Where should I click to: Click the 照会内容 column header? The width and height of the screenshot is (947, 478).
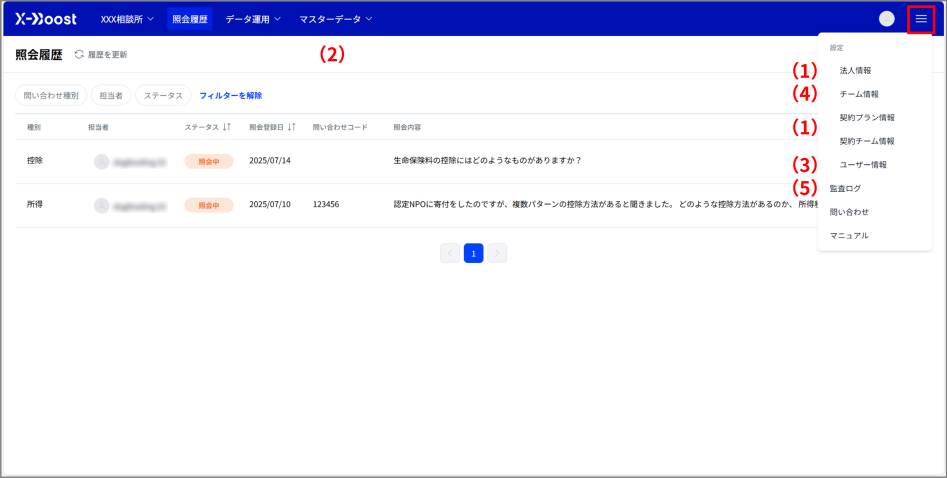407,128
